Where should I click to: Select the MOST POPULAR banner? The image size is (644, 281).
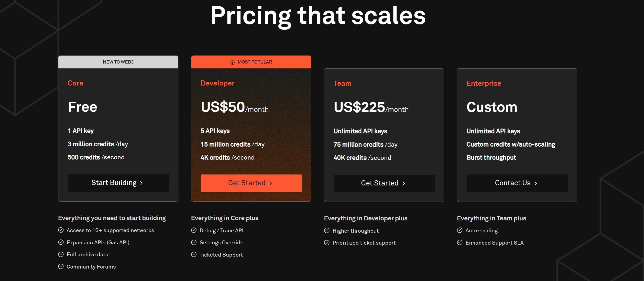(251, 62)
